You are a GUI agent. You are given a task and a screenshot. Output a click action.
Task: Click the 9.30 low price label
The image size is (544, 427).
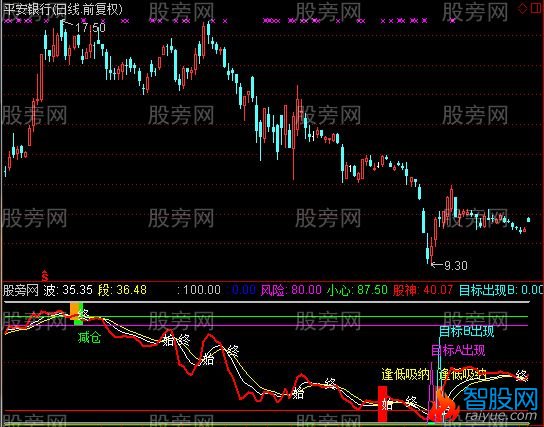[x=456, y=266]
